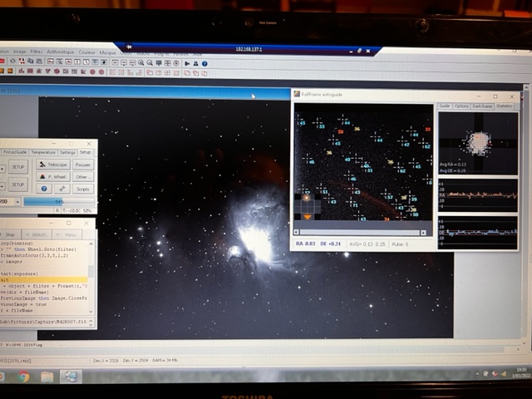Viewport: 532px width, 399px height.
Task: Pin the remote desktop connection bar
Action: (129, 47)
